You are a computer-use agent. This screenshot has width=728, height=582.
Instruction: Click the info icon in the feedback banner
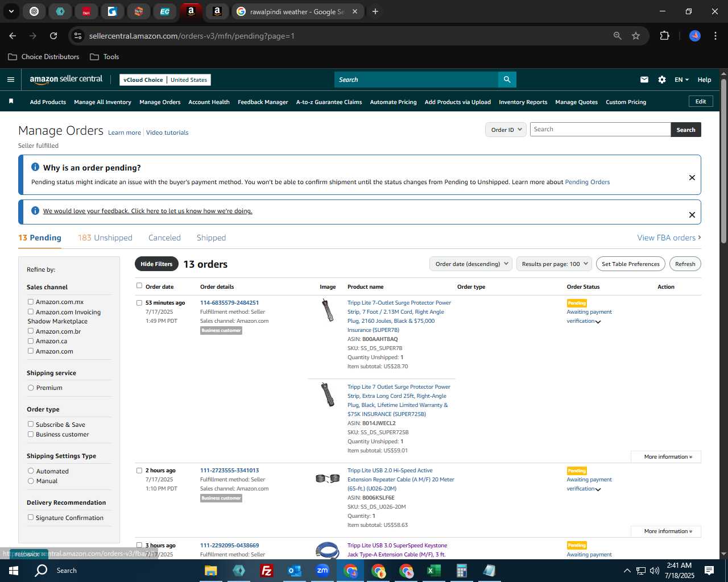(35, 211)
